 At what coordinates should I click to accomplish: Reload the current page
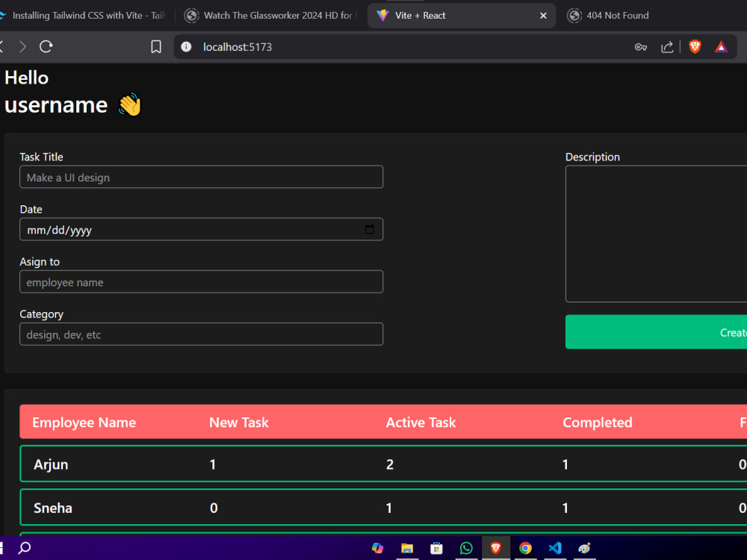pos(46,46)
